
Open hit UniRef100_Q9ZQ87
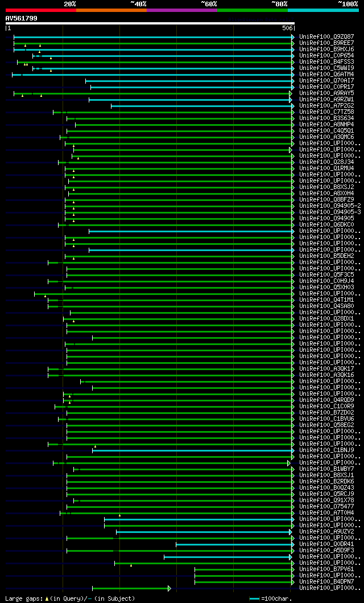(327, 37)
